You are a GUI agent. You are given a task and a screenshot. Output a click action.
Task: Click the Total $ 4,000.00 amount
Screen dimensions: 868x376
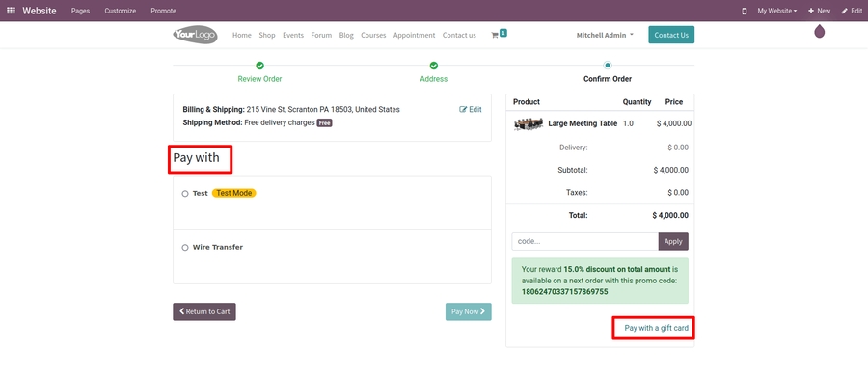670,215
